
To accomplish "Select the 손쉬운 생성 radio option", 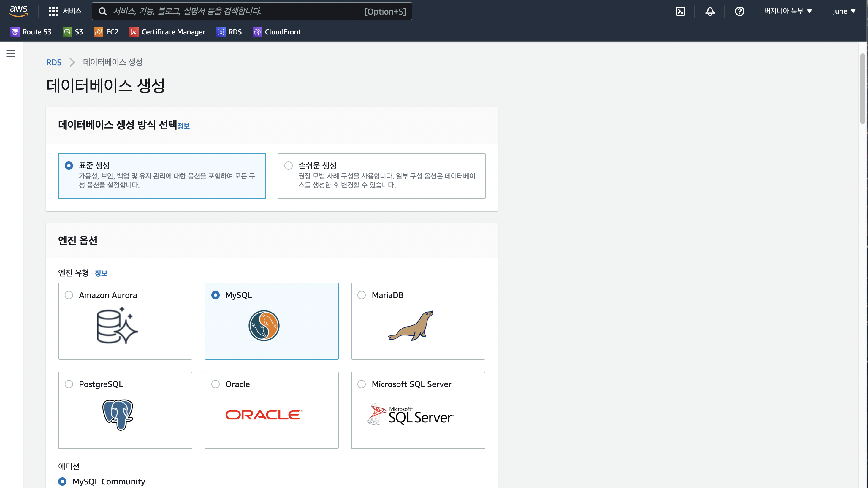I will click(289, 165).
